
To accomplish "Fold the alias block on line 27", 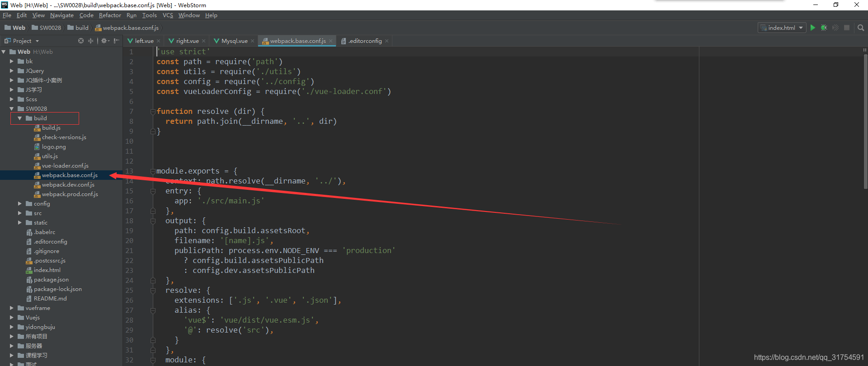I will 153,310.
